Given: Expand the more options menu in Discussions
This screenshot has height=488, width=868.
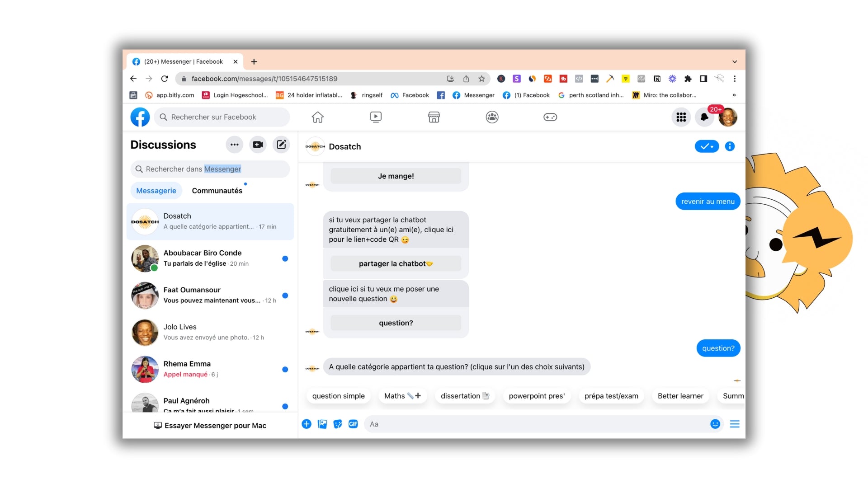Looking at the screenshot, I should 234,144.
